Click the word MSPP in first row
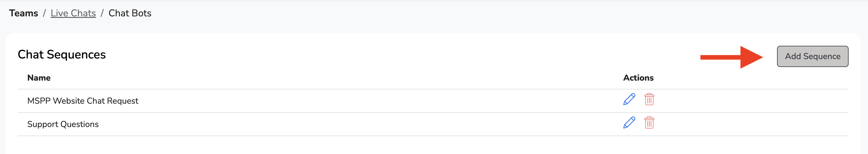The height and width of the screenshot is (154, 868). pos(39,101)
